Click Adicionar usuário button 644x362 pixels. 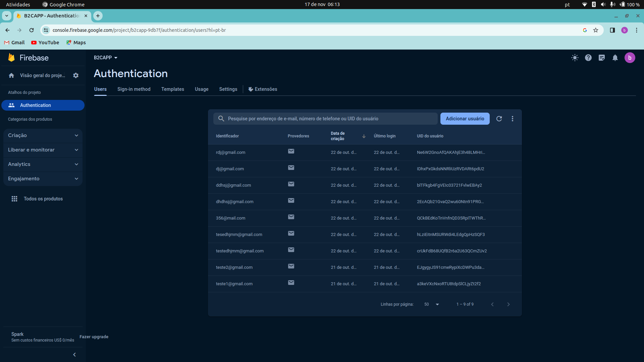465,119
